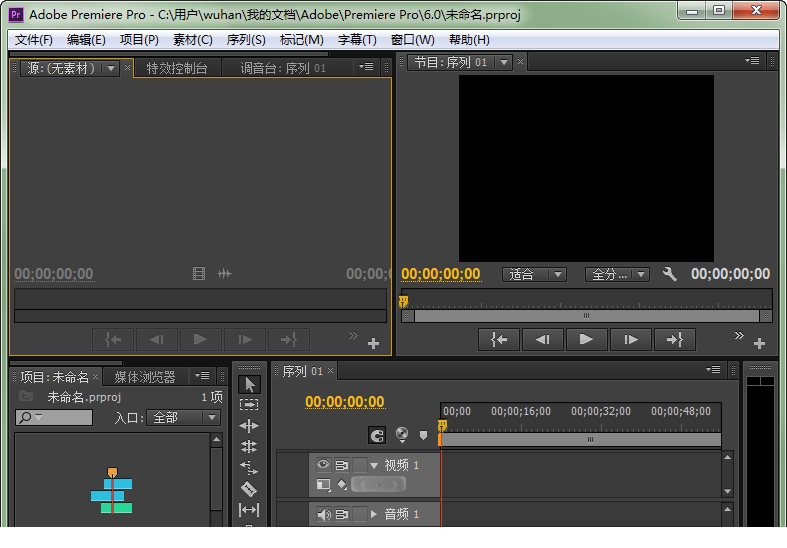Select the Ripple Edit tool

tap(249, 426)
